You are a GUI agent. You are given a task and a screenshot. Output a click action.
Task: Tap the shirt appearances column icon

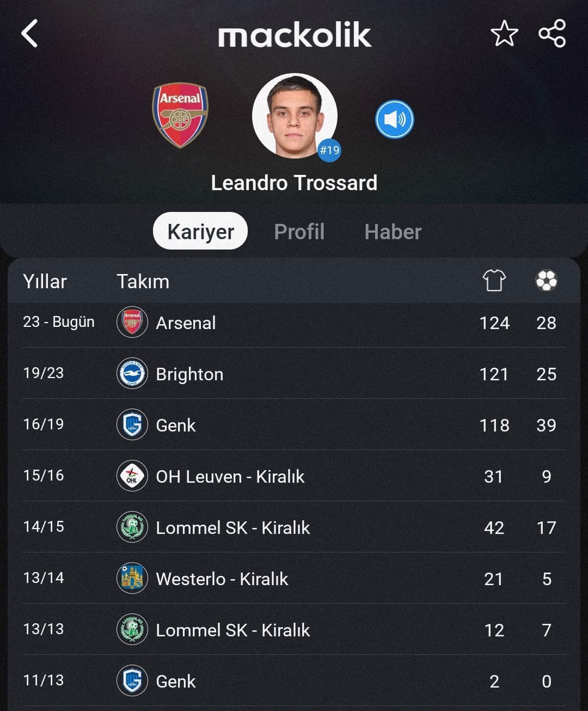[494, 281]
